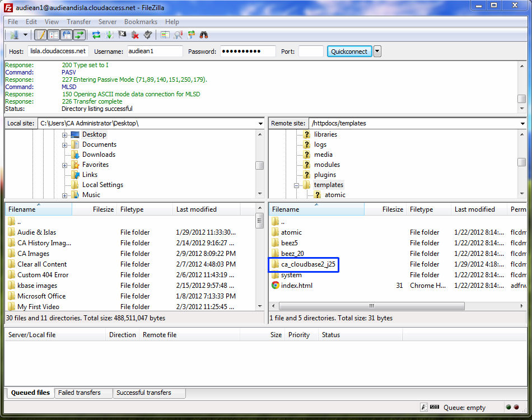
Task: Open the Transfer menu
Action: tap(78, 22)
